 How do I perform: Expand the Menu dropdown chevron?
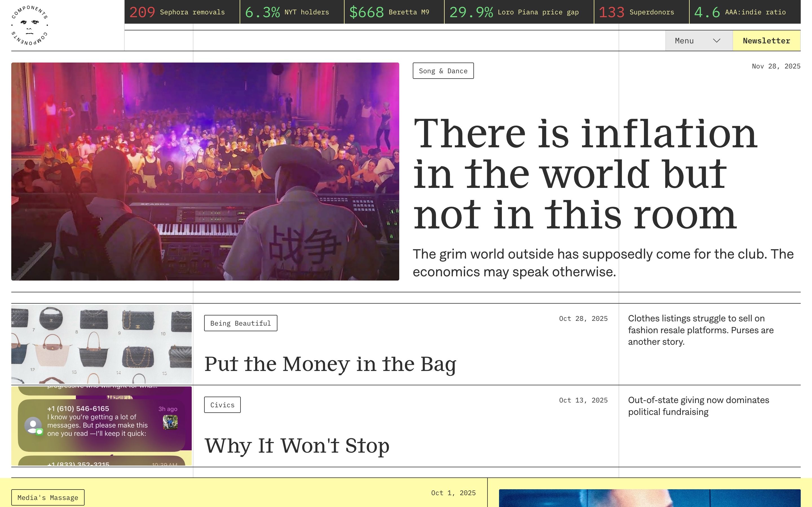(716, 41)
